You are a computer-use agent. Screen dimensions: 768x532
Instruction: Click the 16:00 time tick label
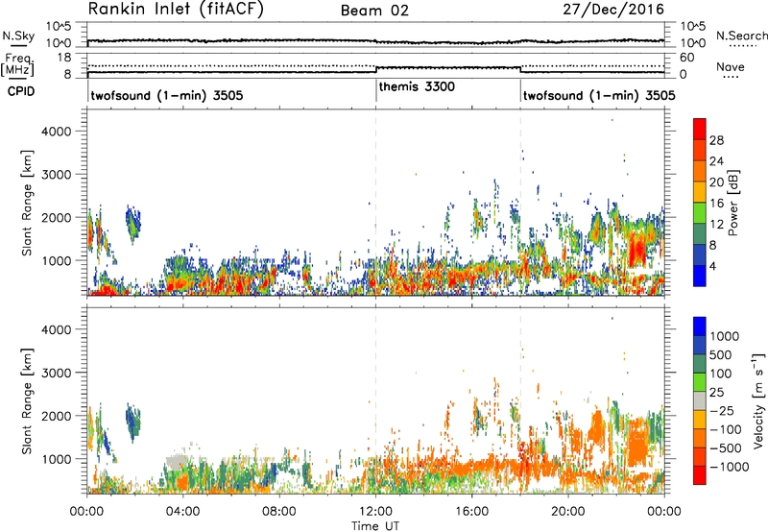click(x=471, y=512)
